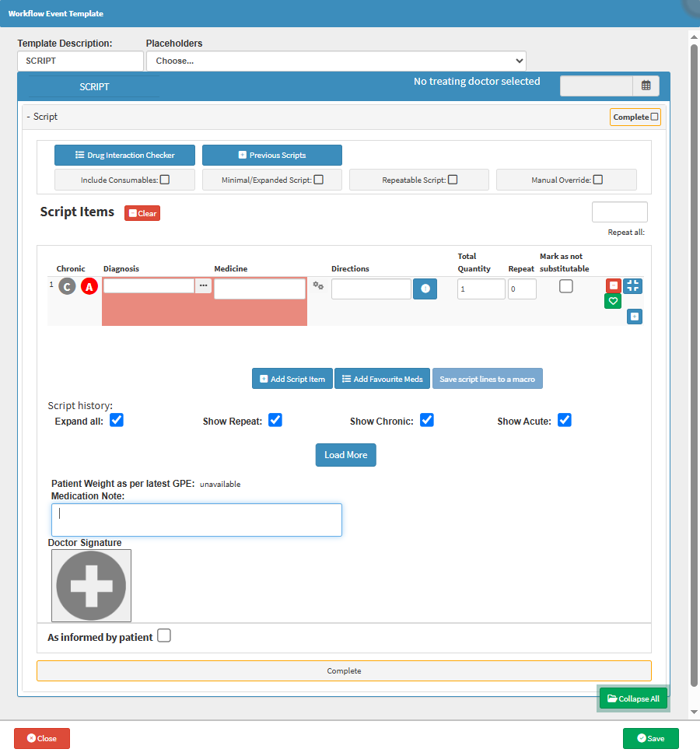
Task: Click into the Diagnosis input field
Action: (x=149, y=285)
